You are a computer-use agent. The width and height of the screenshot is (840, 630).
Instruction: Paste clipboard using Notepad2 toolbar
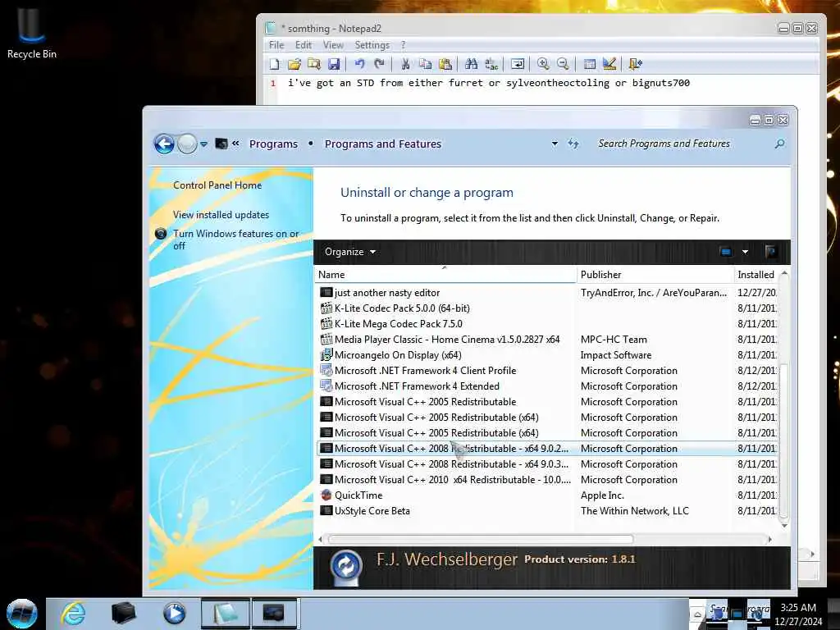[445, 64]
